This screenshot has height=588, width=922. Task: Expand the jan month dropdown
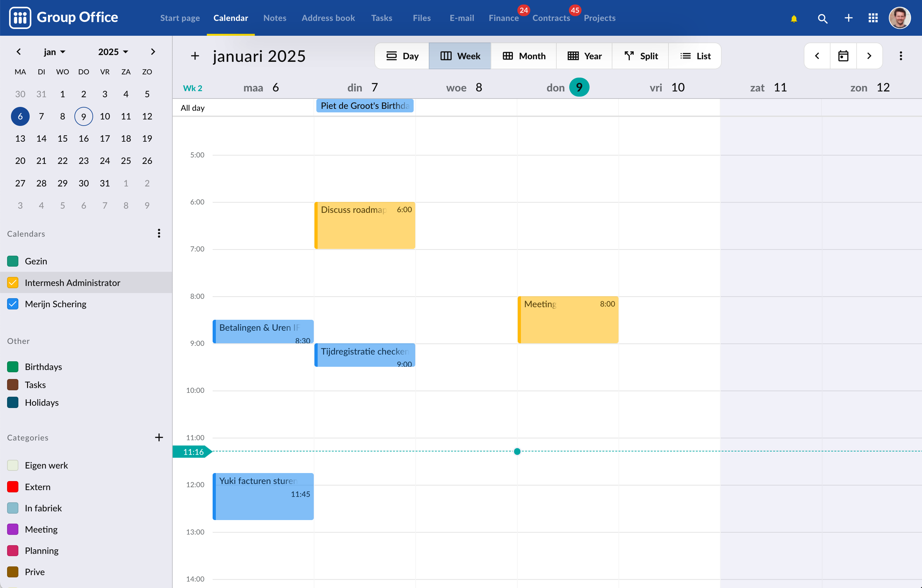coord(54,52)
